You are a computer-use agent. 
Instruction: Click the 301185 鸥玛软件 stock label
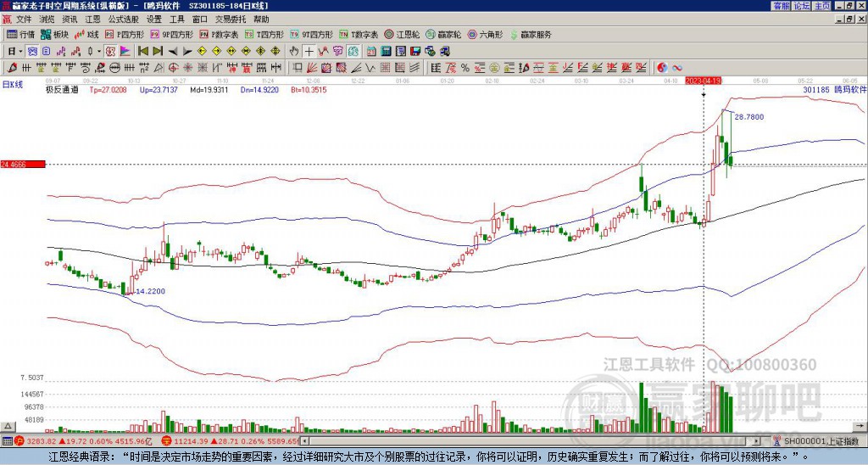coord(835,89)
